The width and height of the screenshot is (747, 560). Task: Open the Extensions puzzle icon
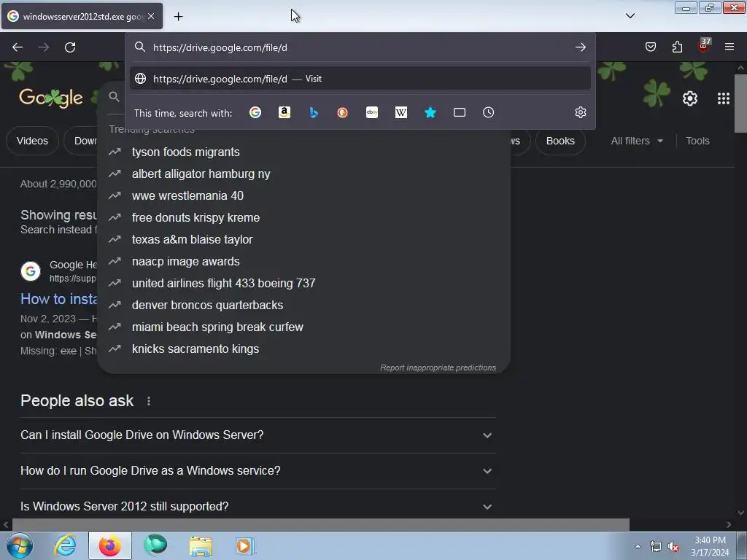pos(677,47)
